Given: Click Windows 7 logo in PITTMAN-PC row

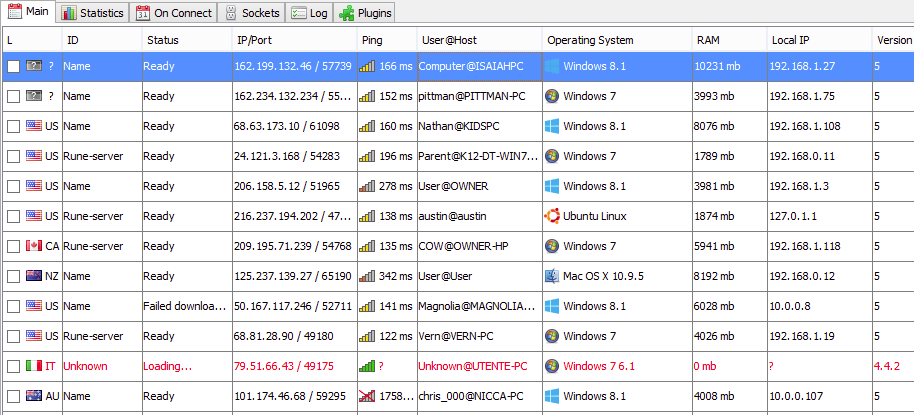Looking at the screenshot, I should (551, 96).
